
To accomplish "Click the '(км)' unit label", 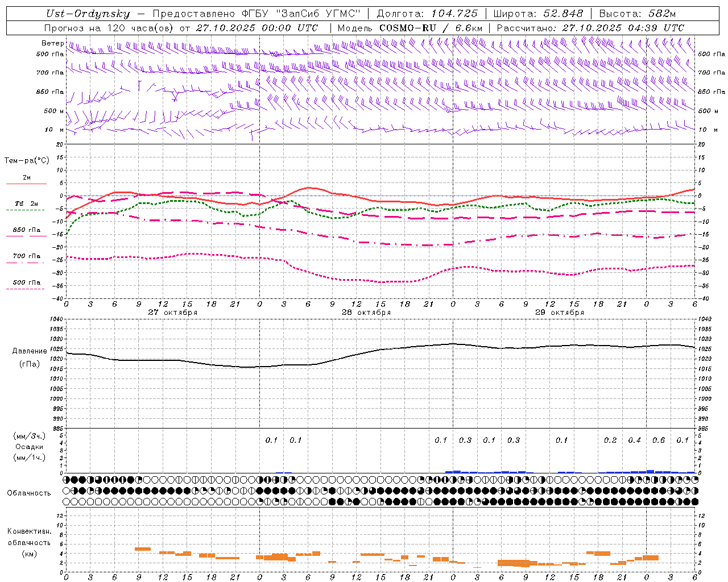I will point(30,554).
